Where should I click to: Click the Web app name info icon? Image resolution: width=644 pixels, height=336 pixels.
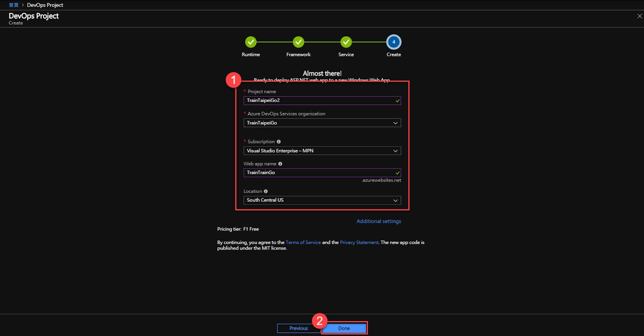coord(280,164)
